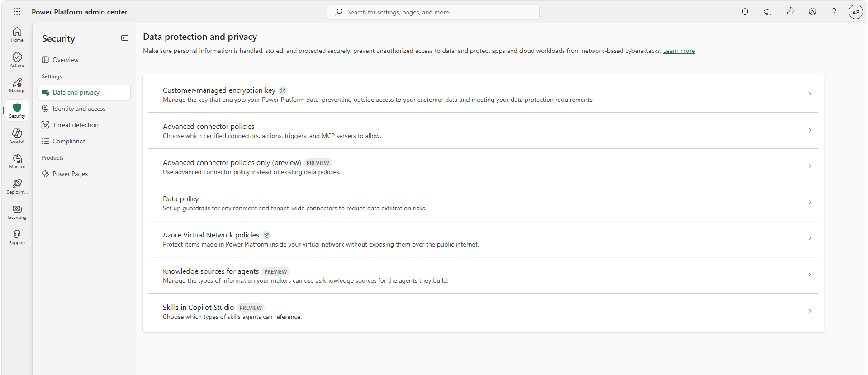The width and height of the screenshot is (868, 375).
Task: Select Threat detection menu item
Action: (x=84, y=125)
